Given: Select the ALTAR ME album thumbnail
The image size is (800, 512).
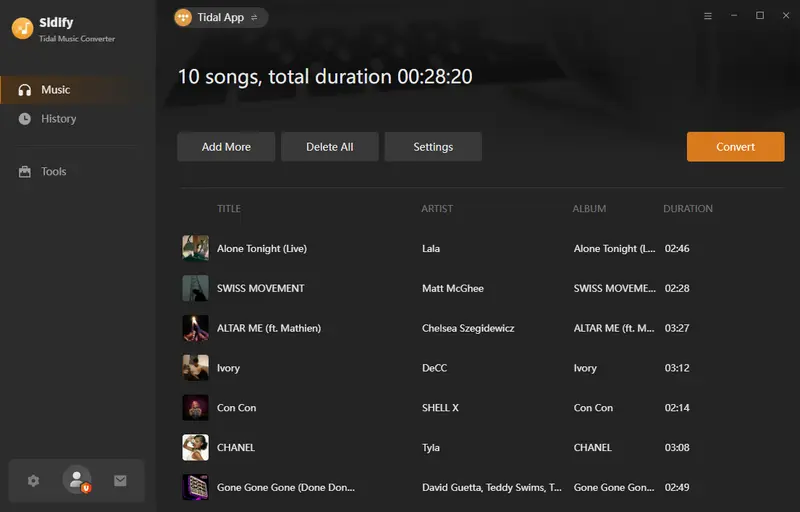Looking at the screenshot, I should pyautogui.click(x=195, y=328).
